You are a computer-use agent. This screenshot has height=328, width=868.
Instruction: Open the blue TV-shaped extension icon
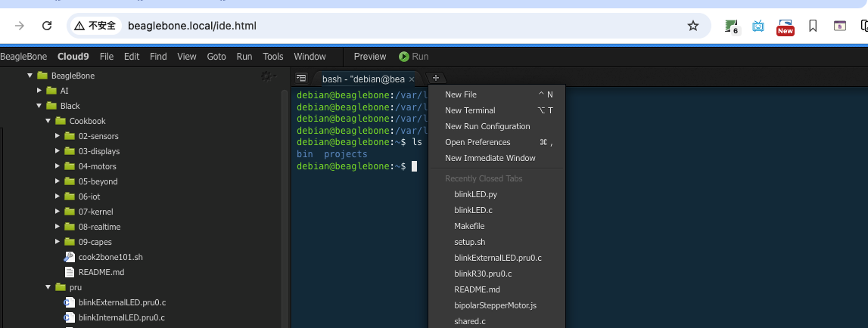[758, 26]
